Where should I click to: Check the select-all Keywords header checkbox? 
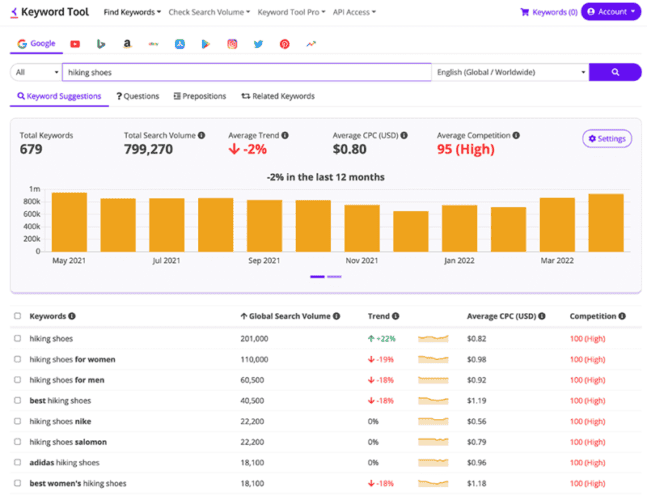click(17, 316)
